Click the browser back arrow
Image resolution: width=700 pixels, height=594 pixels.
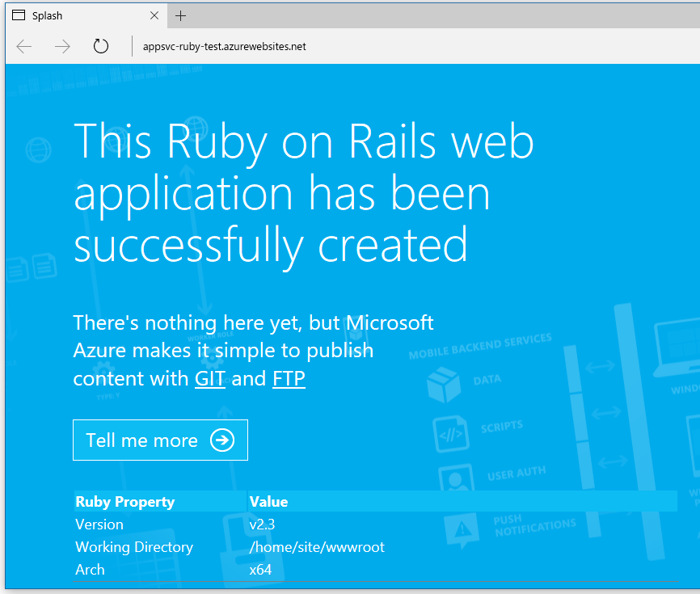pyautogui.click(x=24, y=46)
